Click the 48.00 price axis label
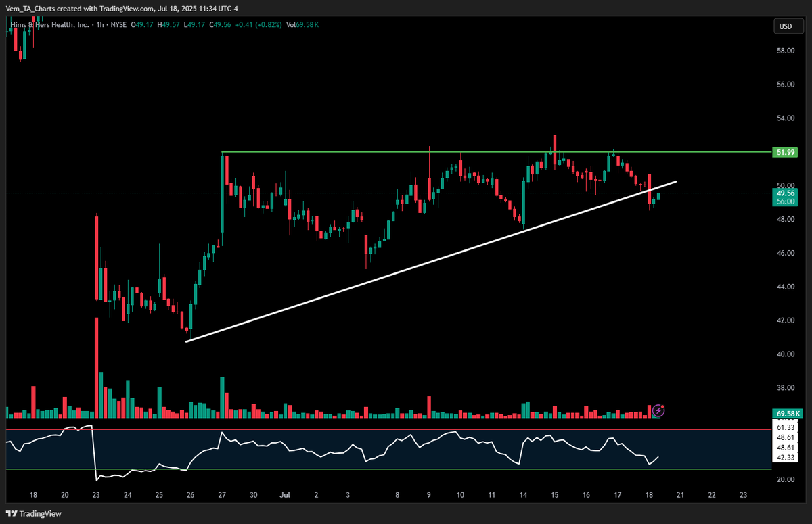The image size is (812, 524). [786, 219]
